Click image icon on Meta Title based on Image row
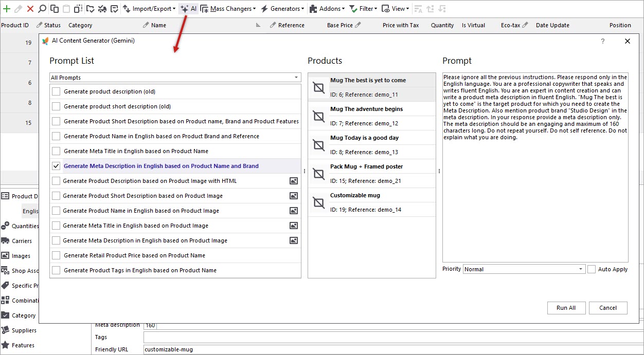 click(x=294, y=226)
